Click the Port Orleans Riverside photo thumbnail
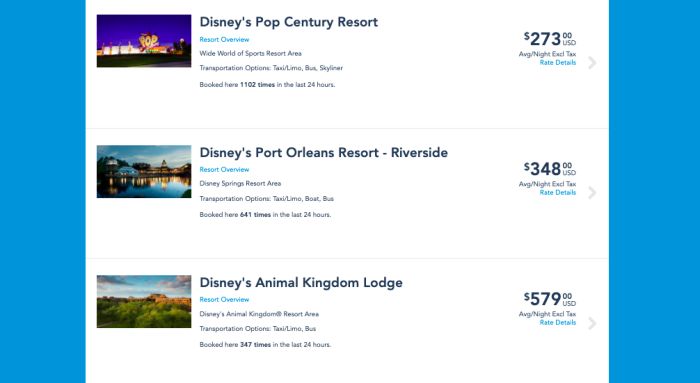 pos(144,171)
